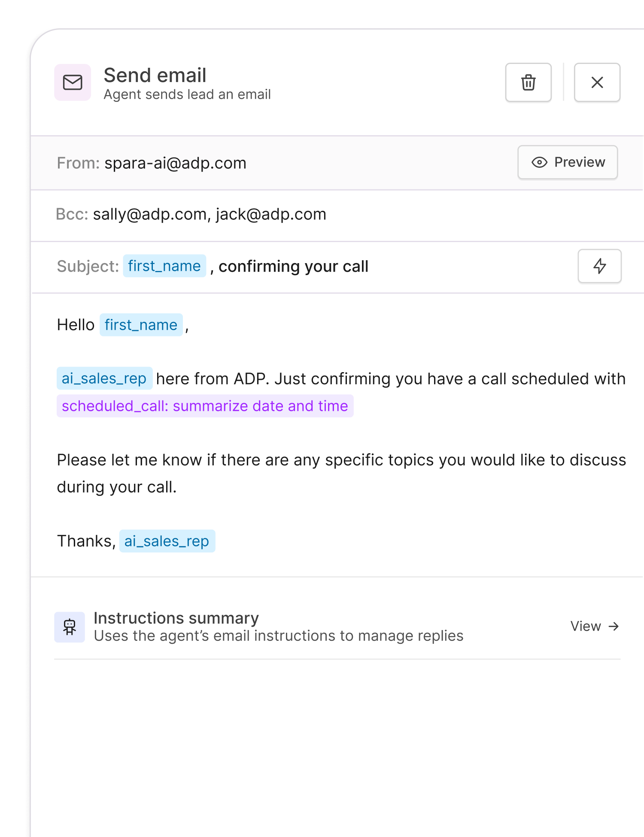
Task: Click the Send email heading
Action: 155,75
